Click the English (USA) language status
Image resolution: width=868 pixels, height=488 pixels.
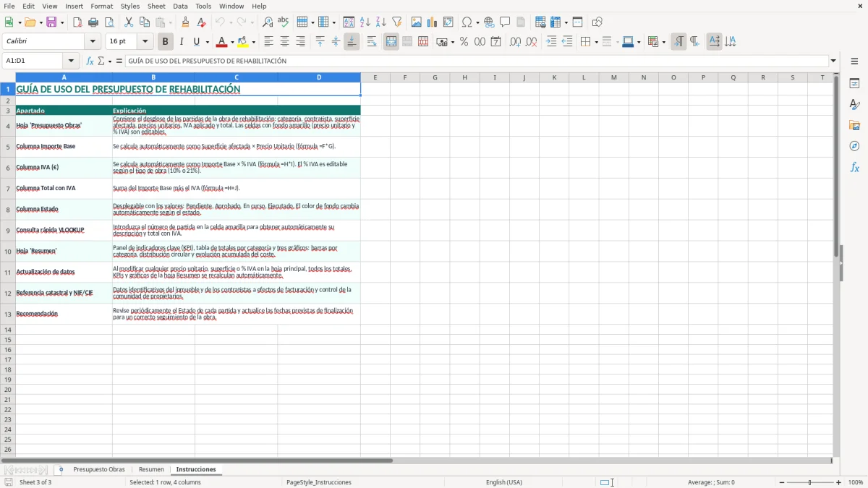click(503, 482)
